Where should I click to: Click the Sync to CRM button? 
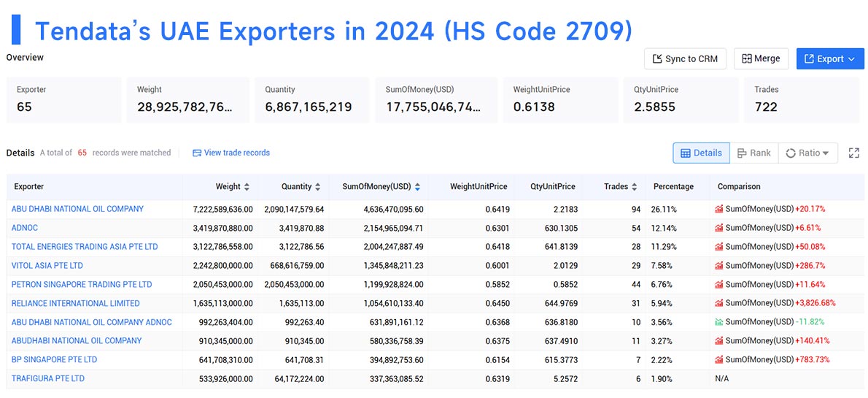pos(685,58)
